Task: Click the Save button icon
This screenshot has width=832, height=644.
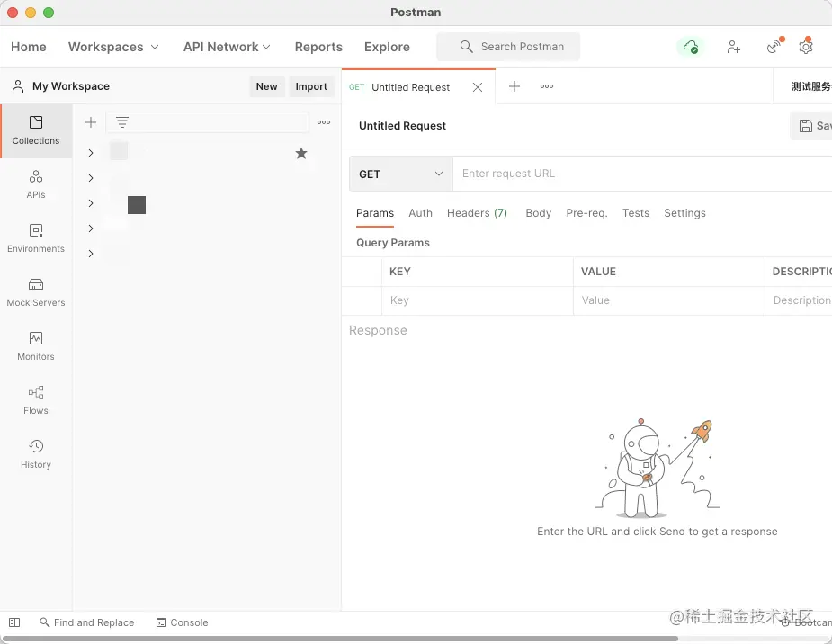Action: [806, 126]
